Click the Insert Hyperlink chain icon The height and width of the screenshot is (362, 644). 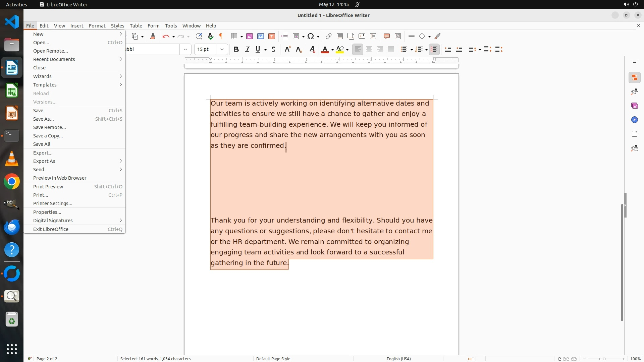click(329, 36)
